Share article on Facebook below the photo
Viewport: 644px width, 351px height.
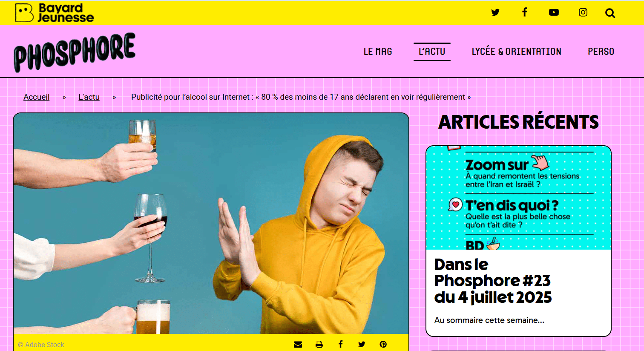click(340, 344)
